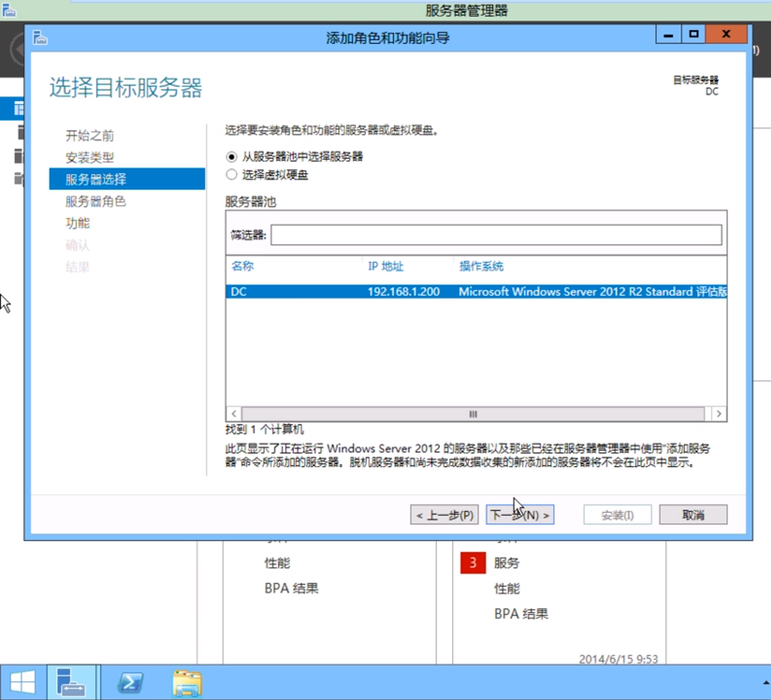Select the Dashboard icon in Server Manager sidebar
The image size is (771, 700).
click(19, 108)
